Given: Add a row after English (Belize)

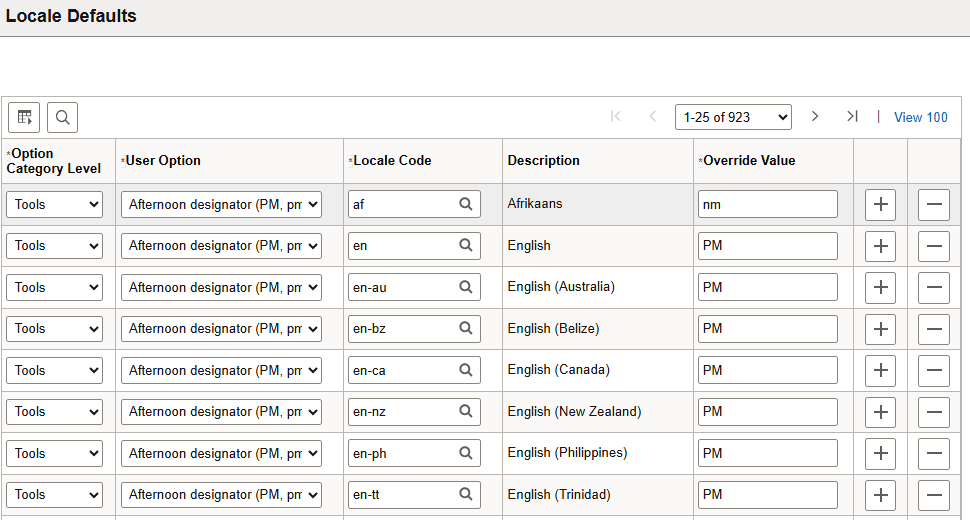Looking at the screenshot, I should [880, 328].
